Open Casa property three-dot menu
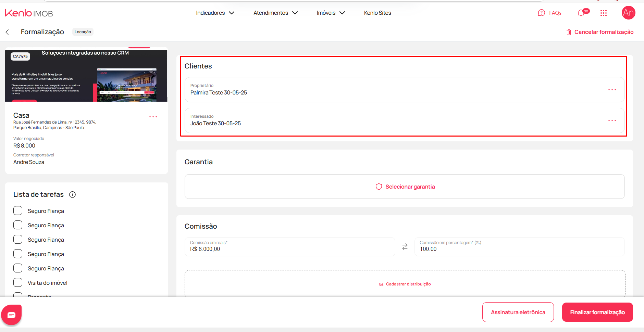This screenshot has height=332, width=644. (153, 117)
